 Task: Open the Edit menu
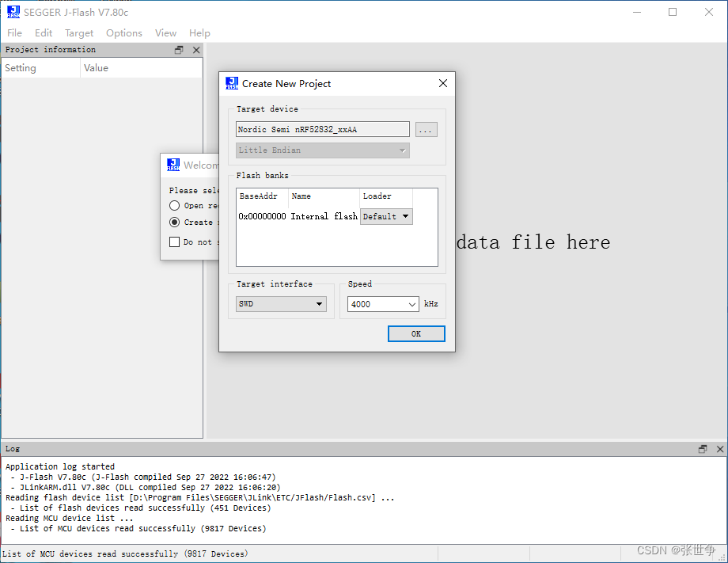(x=44, y=33)
